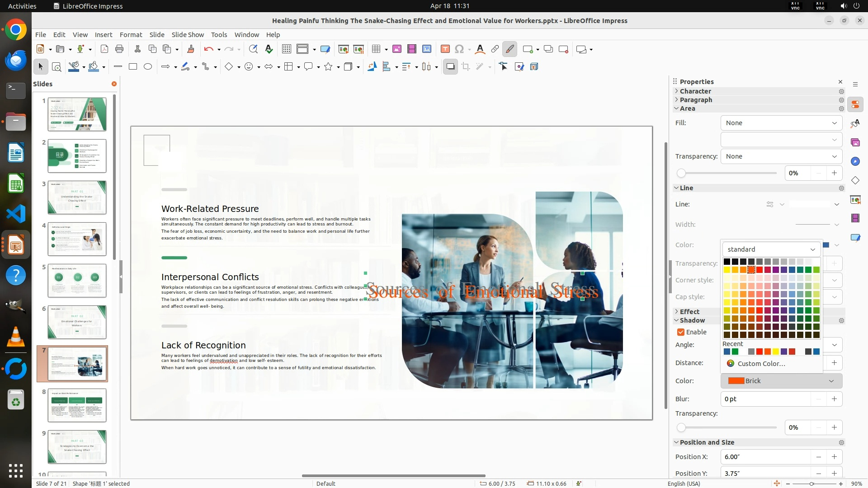Click the Print toolbar icon
Image resolution: width=868 pixels, height=488 pixels.
click(119, 49)
